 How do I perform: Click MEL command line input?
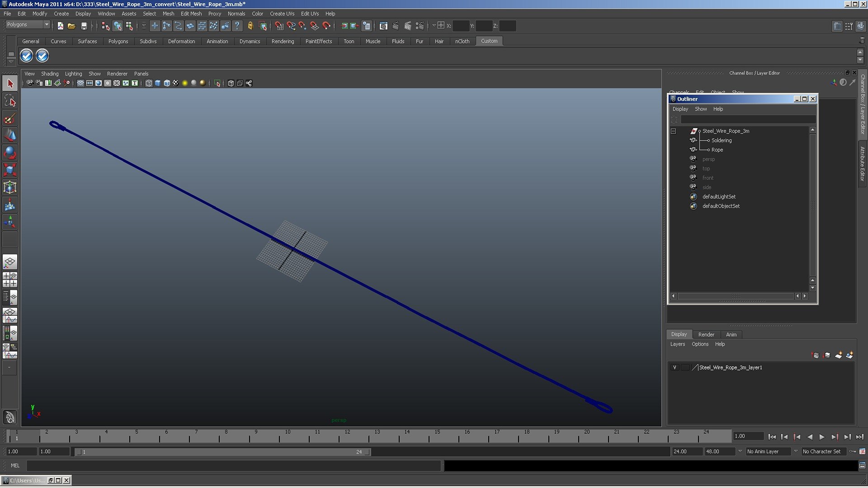pyautogui.click(x=233, y=465)
